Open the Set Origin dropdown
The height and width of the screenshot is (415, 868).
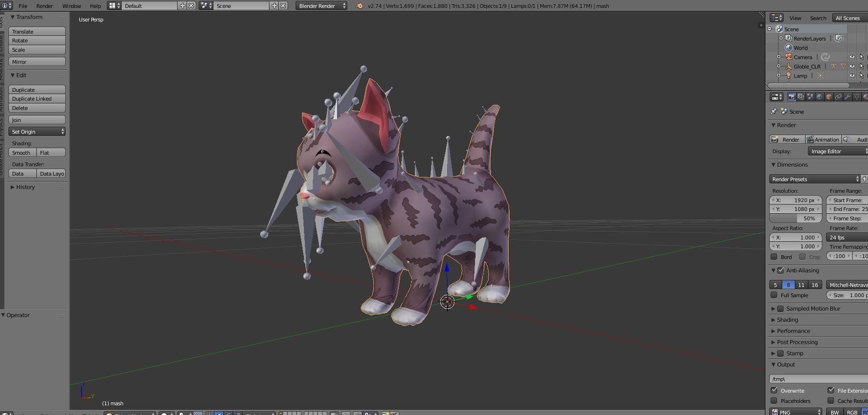(37, 131)
